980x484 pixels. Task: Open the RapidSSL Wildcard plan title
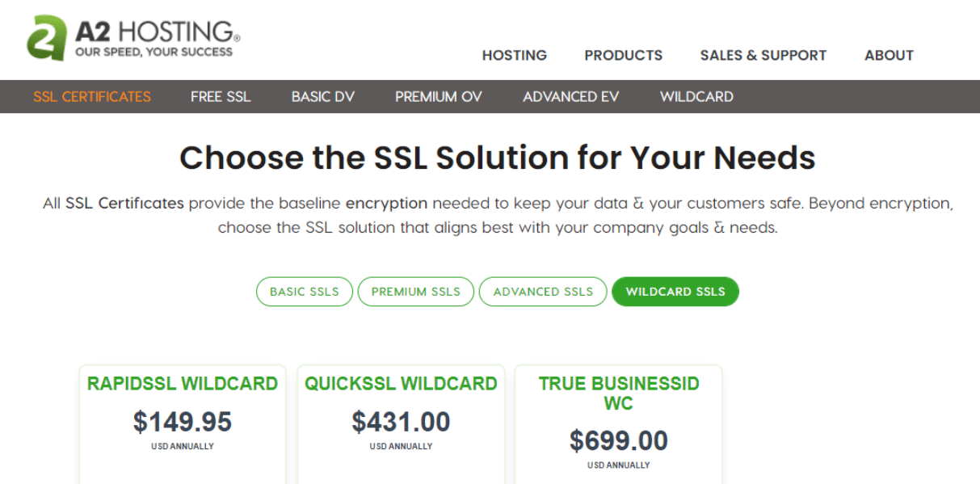pyautogui.click(x=183, y=384)
